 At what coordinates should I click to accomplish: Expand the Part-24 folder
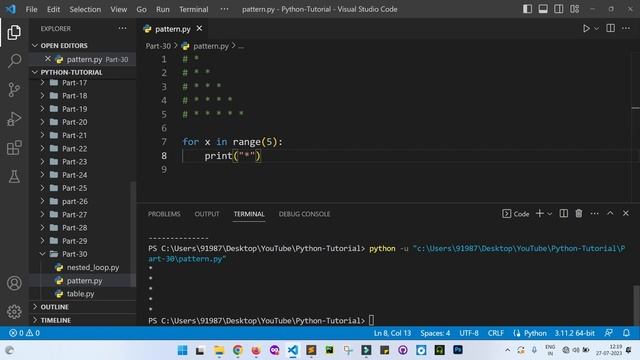(74, 175)
